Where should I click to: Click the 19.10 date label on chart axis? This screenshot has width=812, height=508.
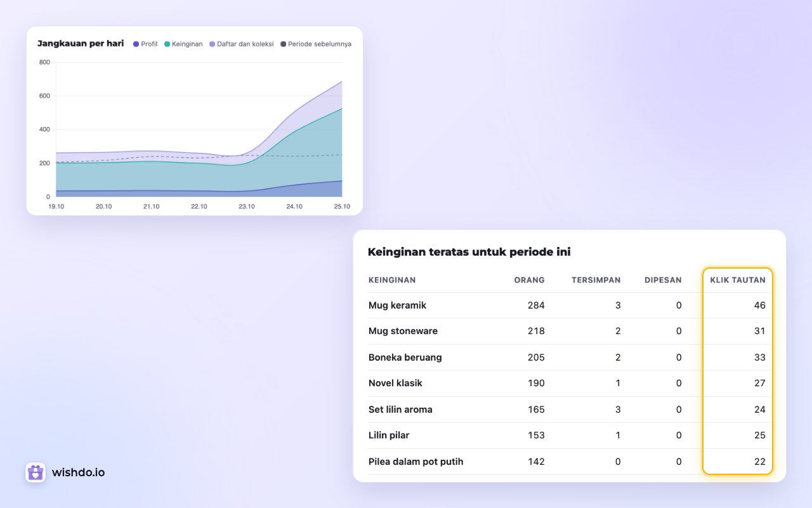56,206
